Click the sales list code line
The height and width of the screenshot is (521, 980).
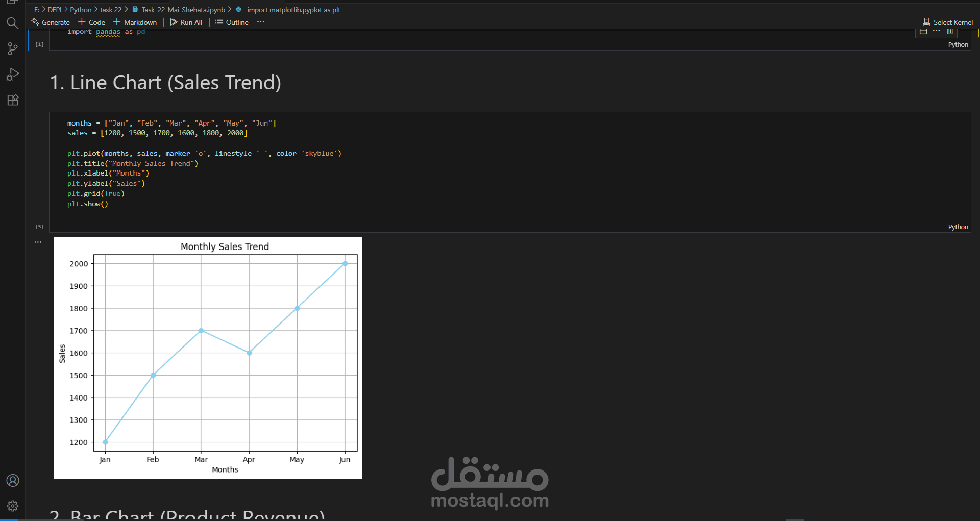pyautogui.click(x=157, y=133)
